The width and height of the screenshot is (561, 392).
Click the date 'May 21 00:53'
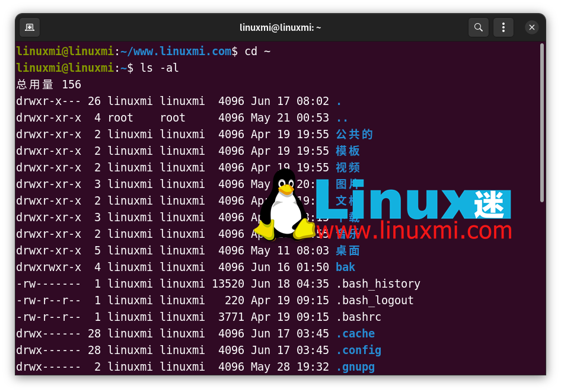[x=290, y=117]
